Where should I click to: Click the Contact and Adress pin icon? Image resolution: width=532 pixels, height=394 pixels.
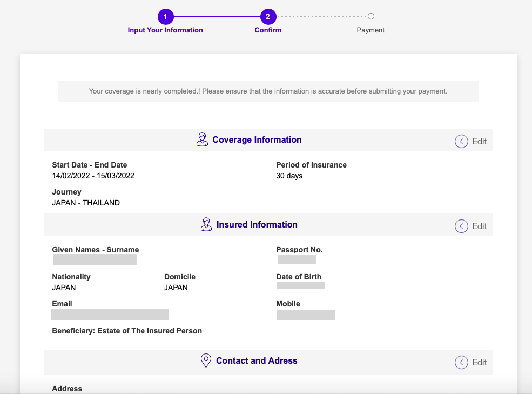click(x=206, y=360)
